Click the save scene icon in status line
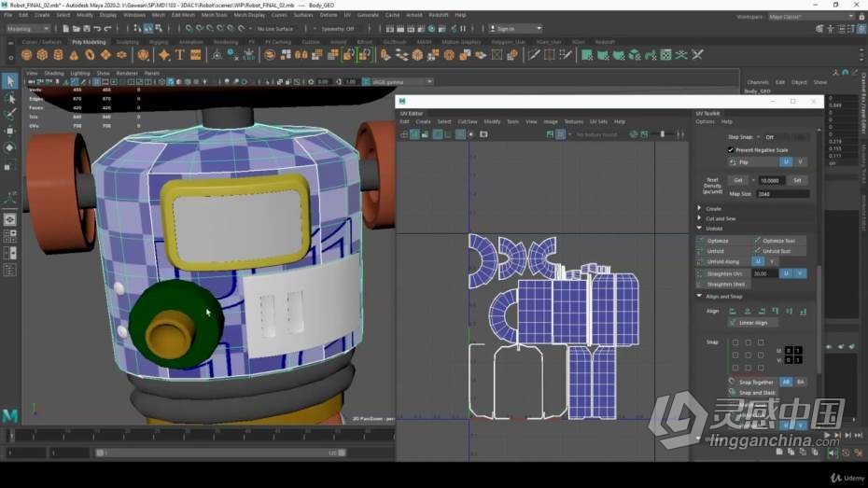Viewport: 868px width, 488px height. click(x=87, y=28)
